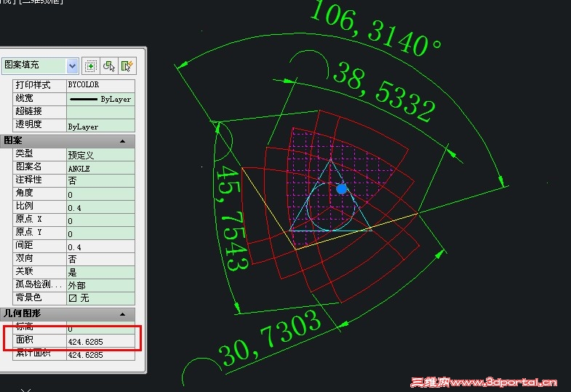This screenshot has width=571, height=392.
Task: Click the 原点 X value field
Action: click(x=100, y=220)
